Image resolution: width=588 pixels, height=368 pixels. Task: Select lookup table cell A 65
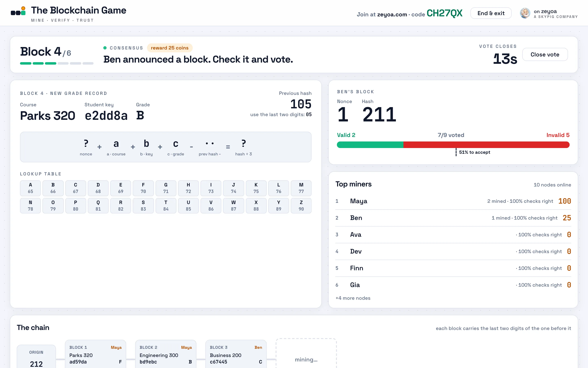(x=30, y=188)
